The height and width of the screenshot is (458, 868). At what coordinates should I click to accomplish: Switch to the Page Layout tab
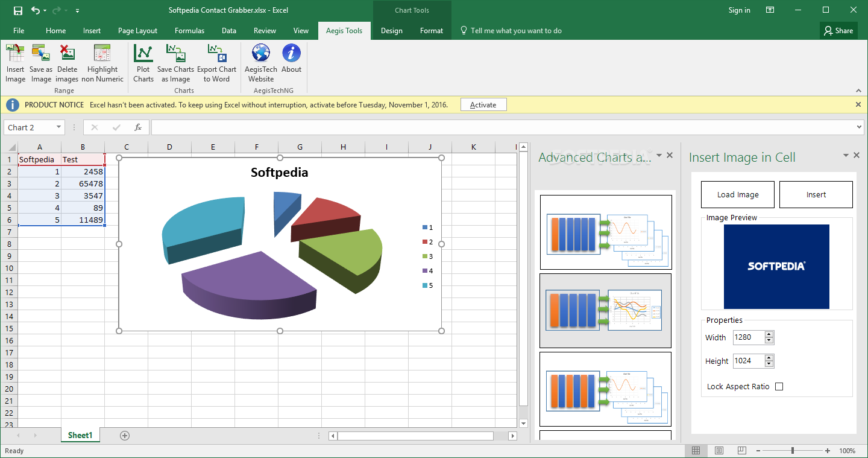tap(137, 31)
